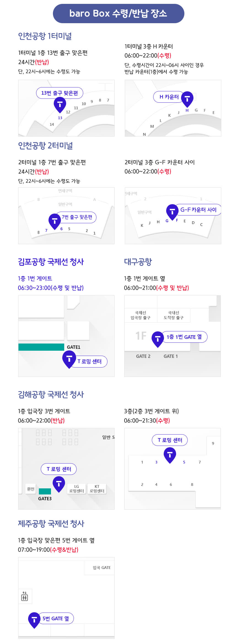Viewport: 237px width, 644px height.
Task: Click the 국제선 입국장 출구 label
Action: pyautogui.click(x=141, y=315)
